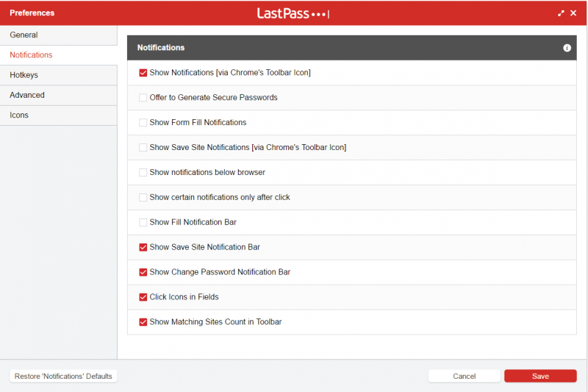Disable Show Matching Sites Count in Toolbar
Image resolution: width=588 pixels, height=392 pixels.
click(x=143, y=322)
